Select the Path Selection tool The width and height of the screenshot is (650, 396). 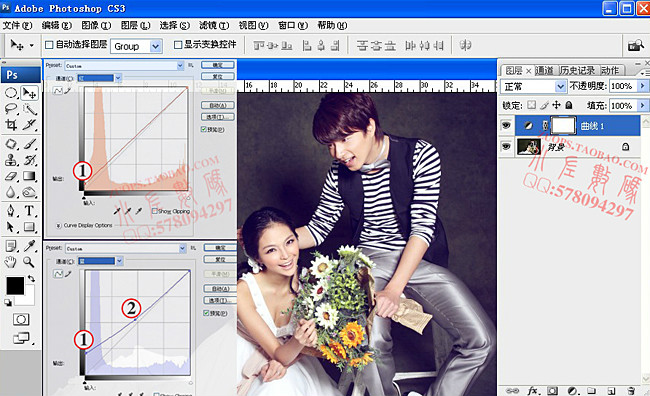(x=11, y=227)
